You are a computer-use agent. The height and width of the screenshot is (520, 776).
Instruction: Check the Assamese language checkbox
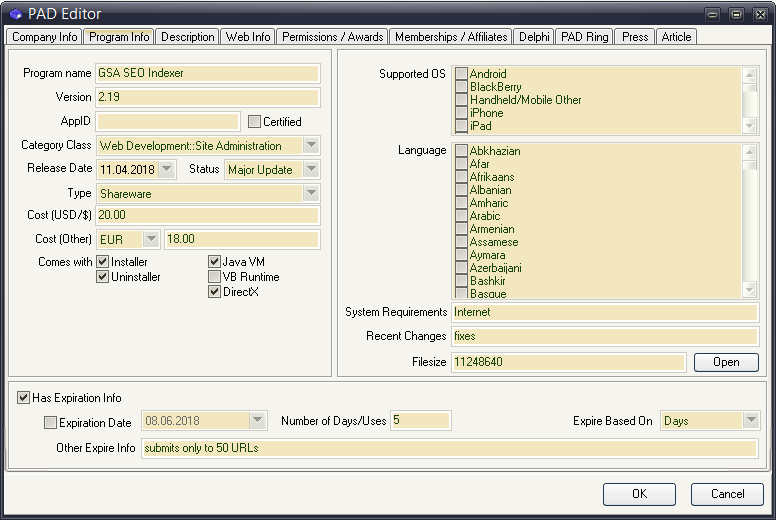tap(461, 241)
